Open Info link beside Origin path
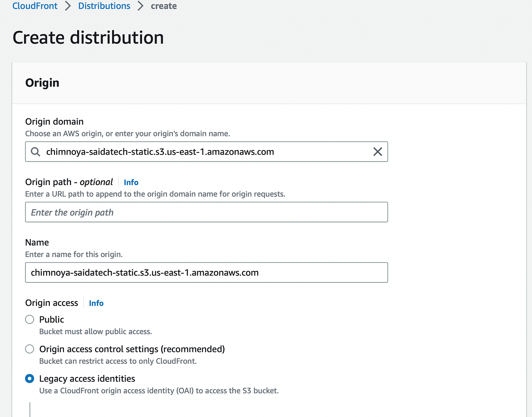 tap(131, 182)
